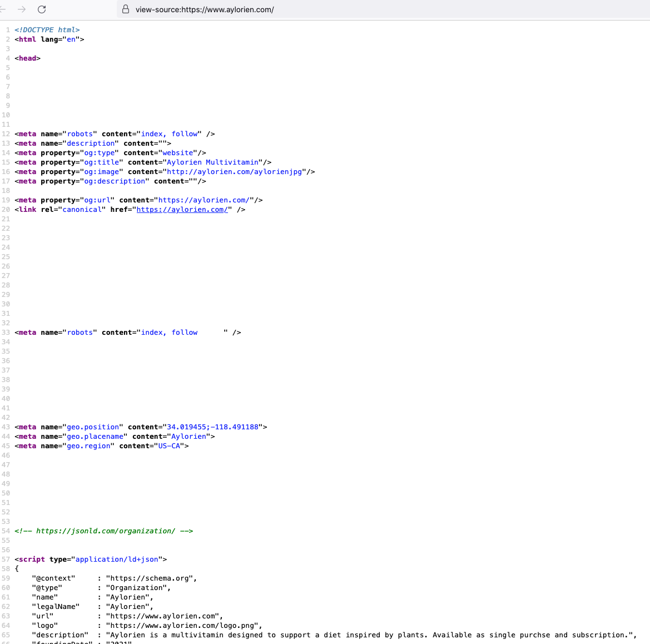Click the jsonld.com/organization comment
This screenshot has width=650, height=644.
coord(103,531)
